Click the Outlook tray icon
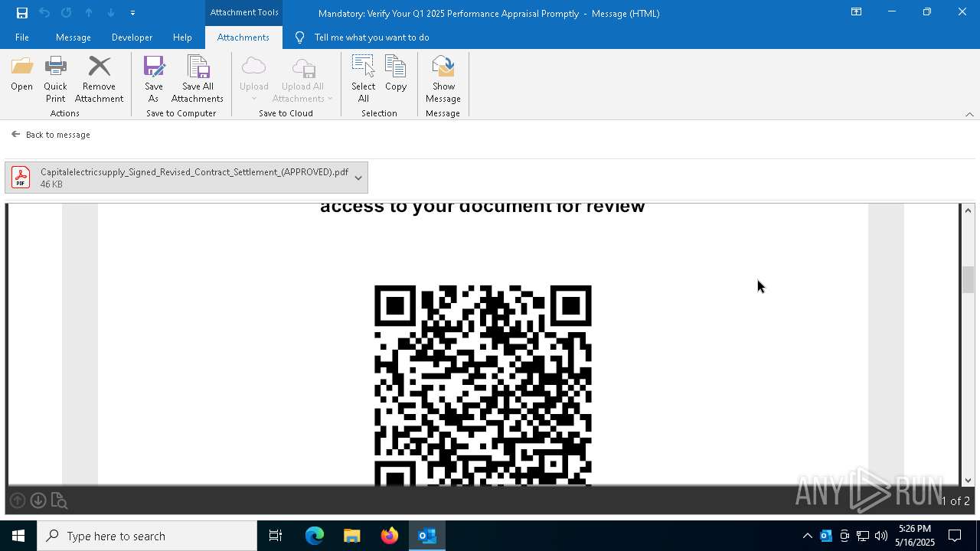 [x=826, y=536]
